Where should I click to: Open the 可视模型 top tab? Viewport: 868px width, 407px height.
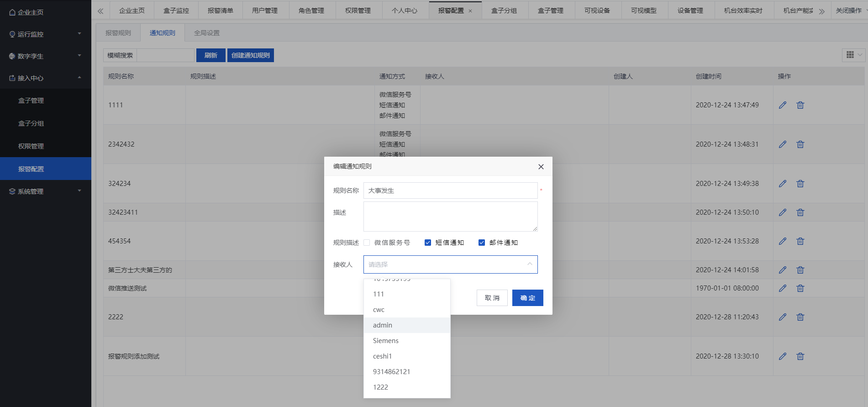[x=644, y=11]
